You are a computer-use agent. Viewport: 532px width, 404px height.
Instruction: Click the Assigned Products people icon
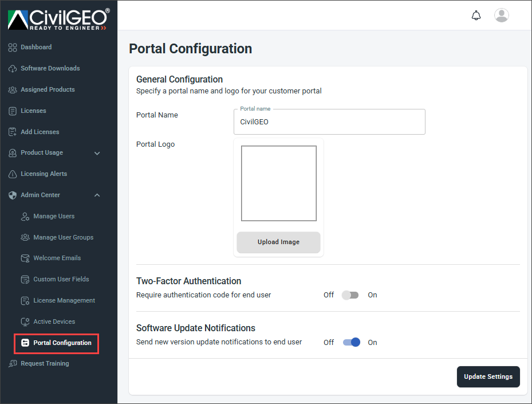pos(13,89)
